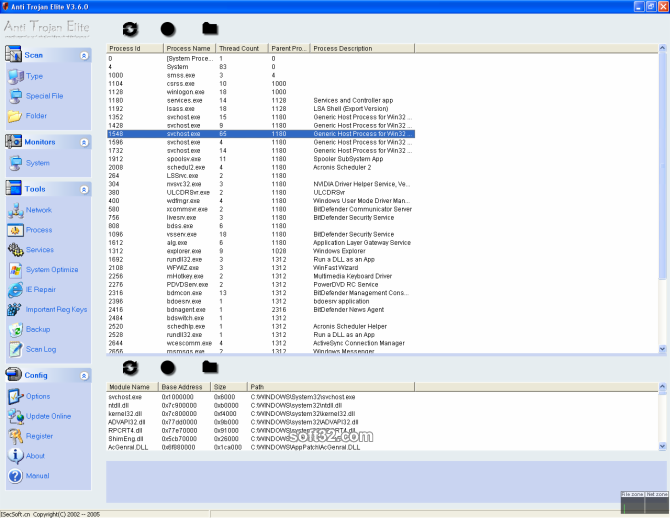Collapse the Monitors sidebar section
The width and height of the screenshot is (670, 518).
(x=84, y=142)
